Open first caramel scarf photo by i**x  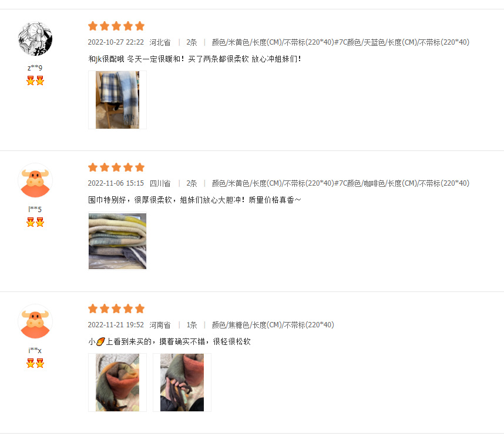[x=117, y=383]
